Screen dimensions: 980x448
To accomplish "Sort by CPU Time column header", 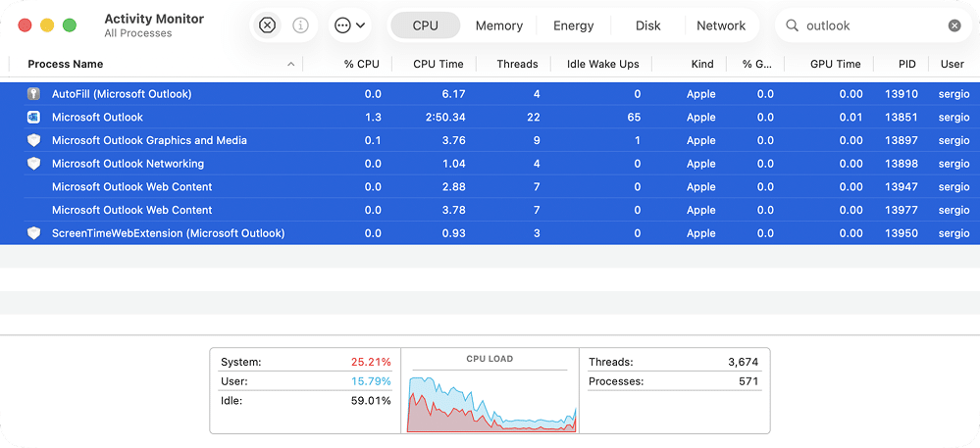I will (x=438, y=64).
